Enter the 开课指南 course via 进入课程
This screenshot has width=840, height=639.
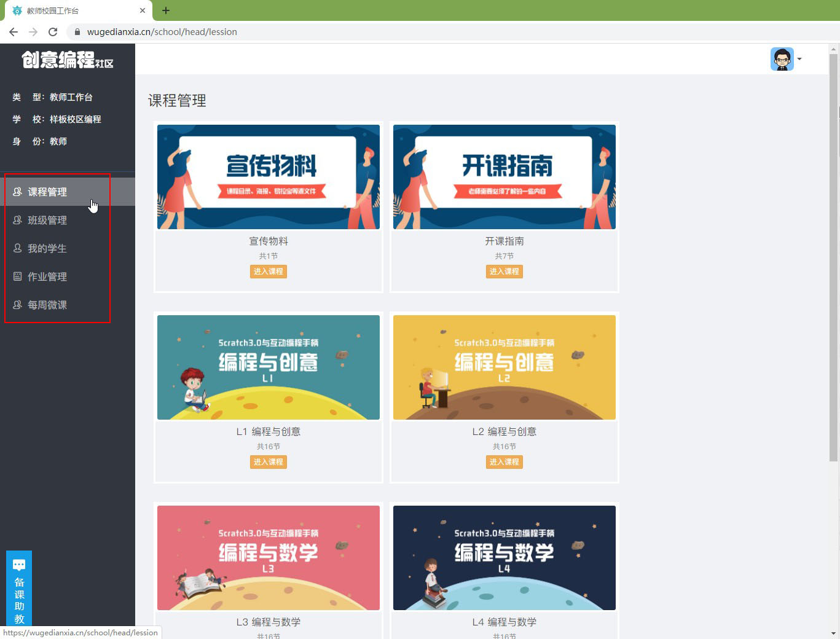tap(504, 272)
